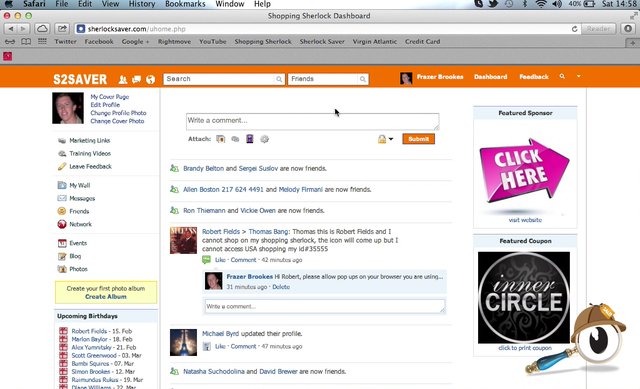Click the search magnifier icon beside Feedback
Viewport: 640px width, 389px height.
[562, 76]
